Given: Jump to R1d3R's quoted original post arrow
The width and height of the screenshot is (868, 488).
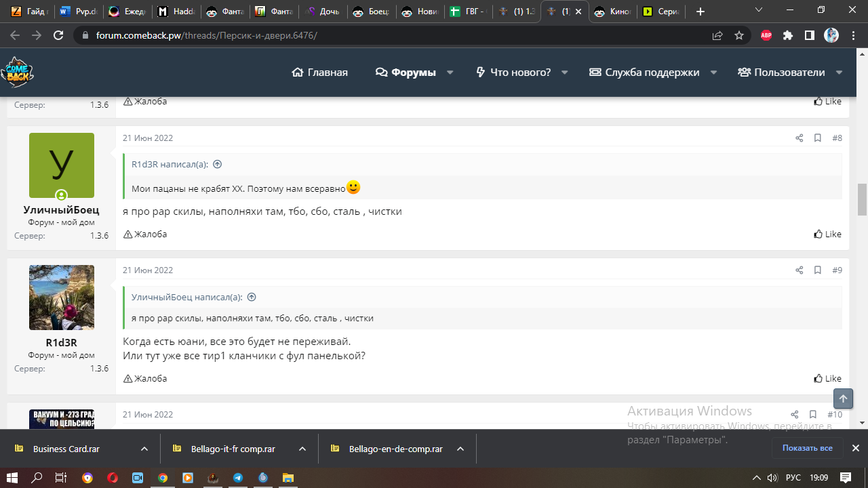Looking at the screenshot, I should (x=218, y=165).
